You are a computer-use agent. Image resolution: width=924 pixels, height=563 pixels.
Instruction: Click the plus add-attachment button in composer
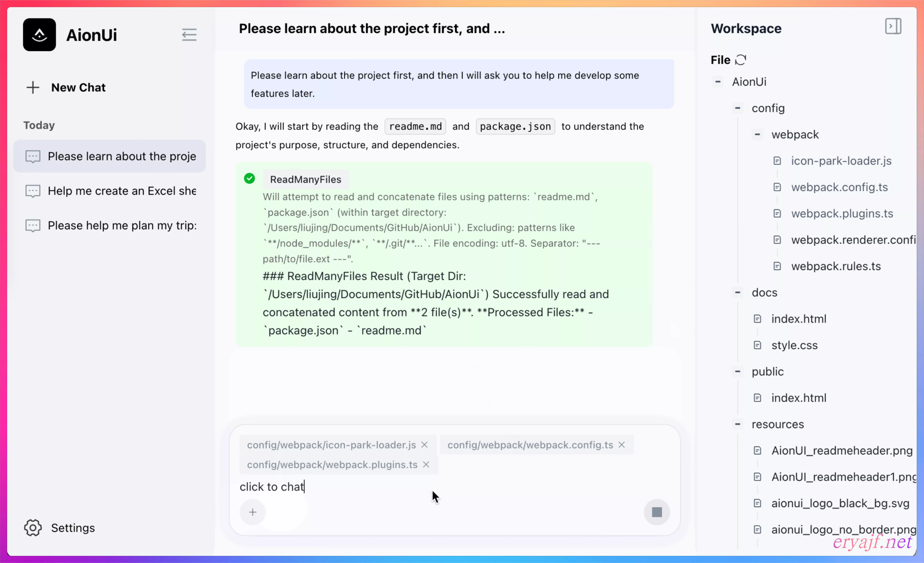(253, 512)
